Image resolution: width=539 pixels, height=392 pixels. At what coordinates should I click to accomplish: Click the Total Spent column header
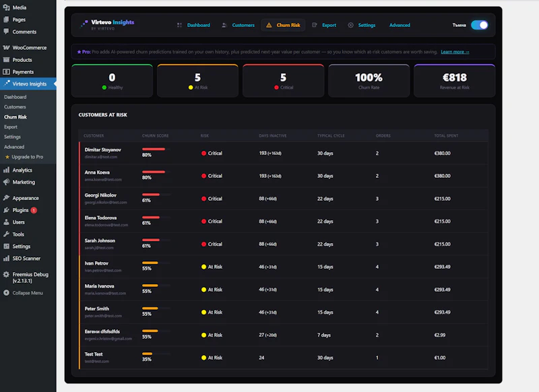tap(446, 135)
